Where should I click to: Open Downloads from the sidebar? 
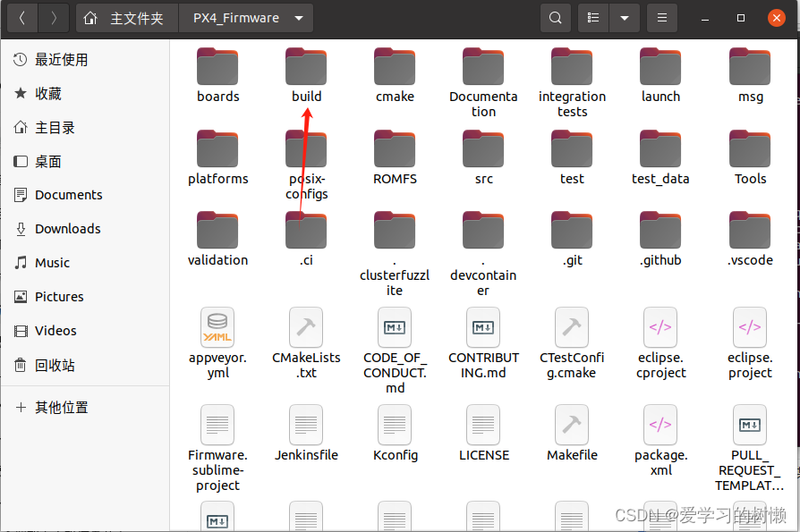pyautogui.click(x=67, y=229)
